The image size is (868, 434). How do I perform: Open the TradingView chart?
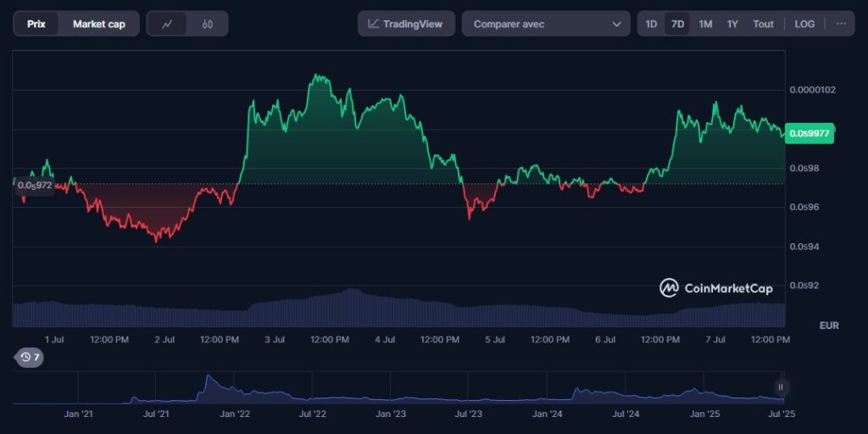coord(406,24)
